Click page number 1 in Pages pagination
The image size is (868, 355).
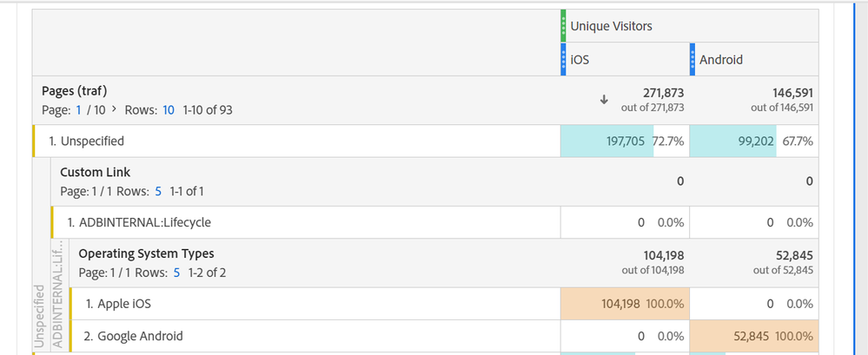pos(78,110)
